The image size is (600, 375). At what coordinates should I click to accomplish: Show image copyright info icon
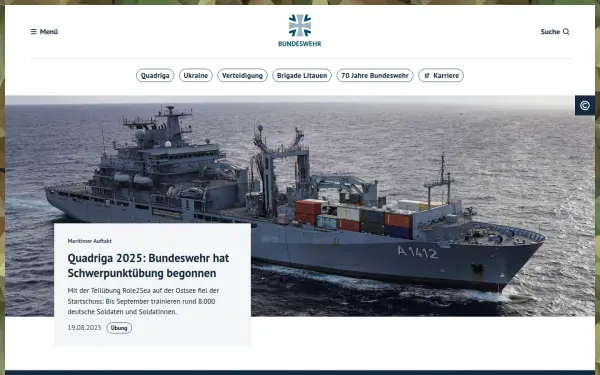[x=585, y=105]
